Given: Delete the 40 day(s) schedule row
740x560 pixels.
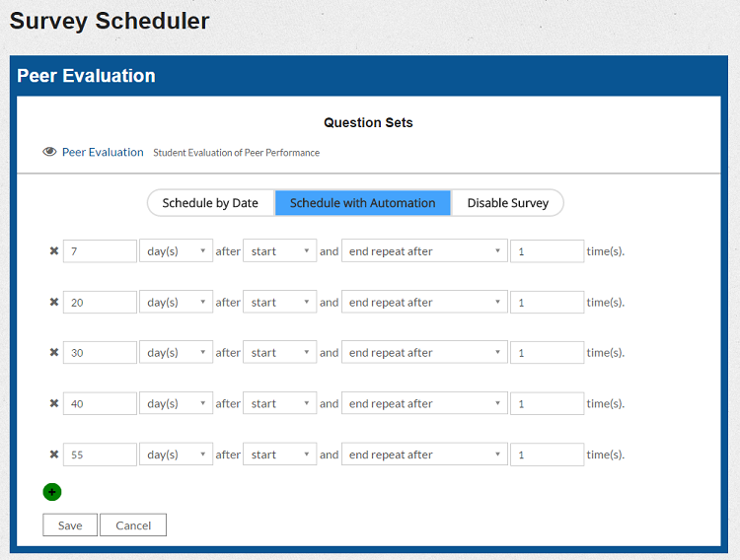Looking at the screenshot, I should click(54, 404).
